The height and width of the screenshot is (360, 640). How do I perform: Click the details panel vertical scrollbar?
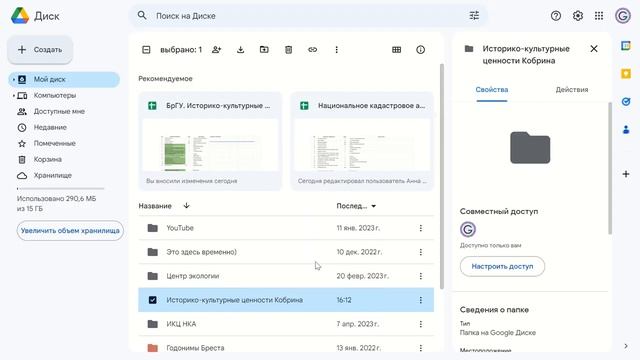point(610,168)
